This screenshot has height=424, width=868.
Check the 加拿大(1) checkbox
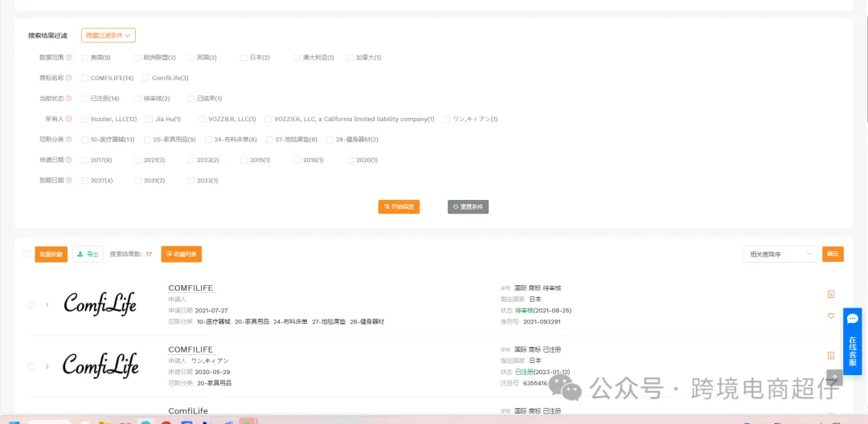pyautogui.click(x=350, y=58)
